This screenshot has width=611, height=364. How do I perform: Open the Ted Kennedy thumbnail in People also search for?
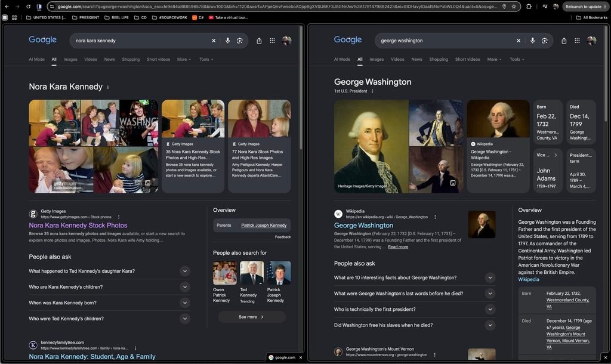pos(252,273)
